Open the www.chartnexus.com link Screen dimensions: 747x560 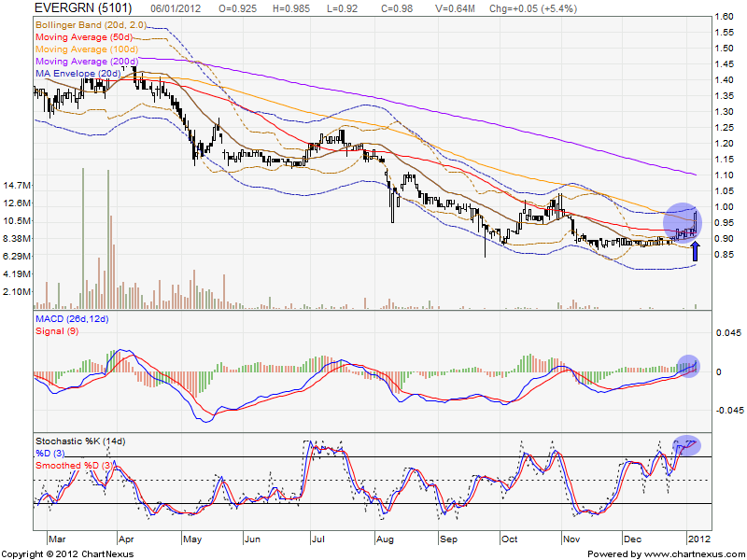point(690,553)
